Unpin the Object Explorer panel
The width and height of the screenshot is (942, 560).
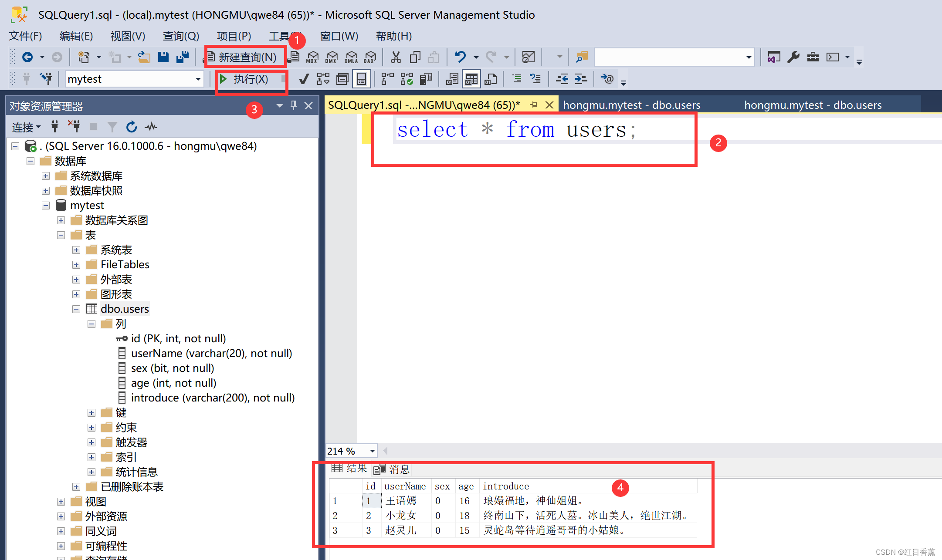(294, 105)
